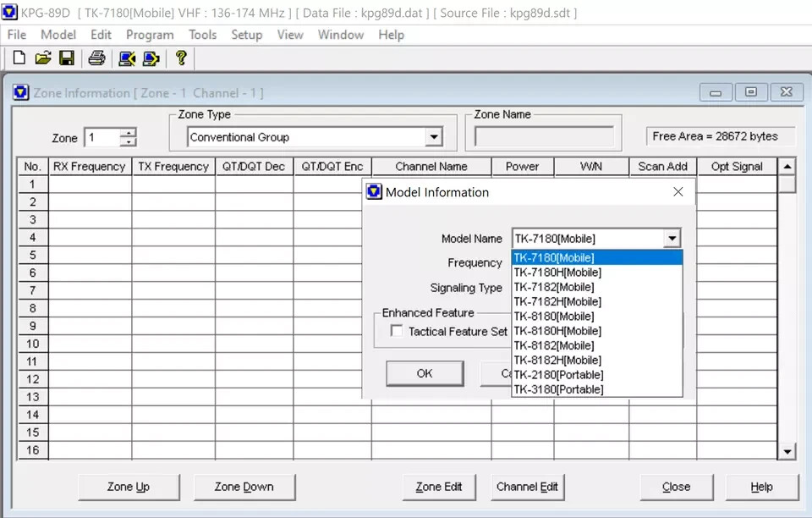Click the Zone Down button
Screen dimensions: 812x518
coord(244,487)
